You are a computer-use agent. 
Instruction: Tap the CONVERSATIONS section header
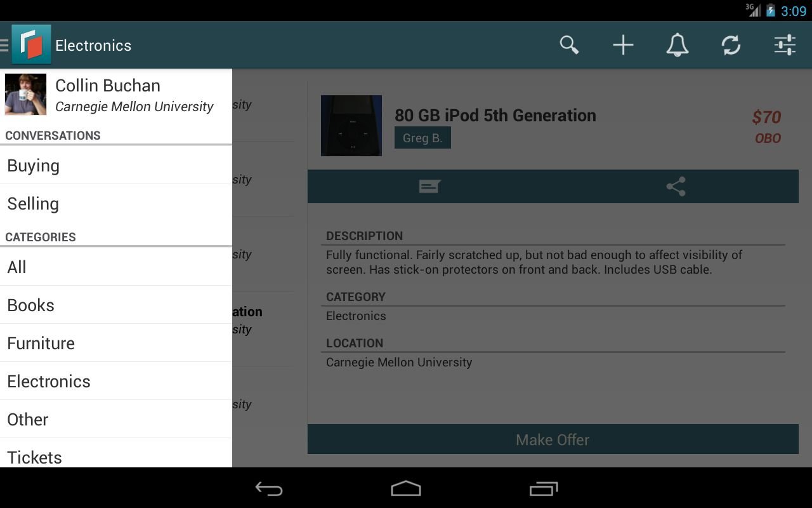(x=53, y=135)
